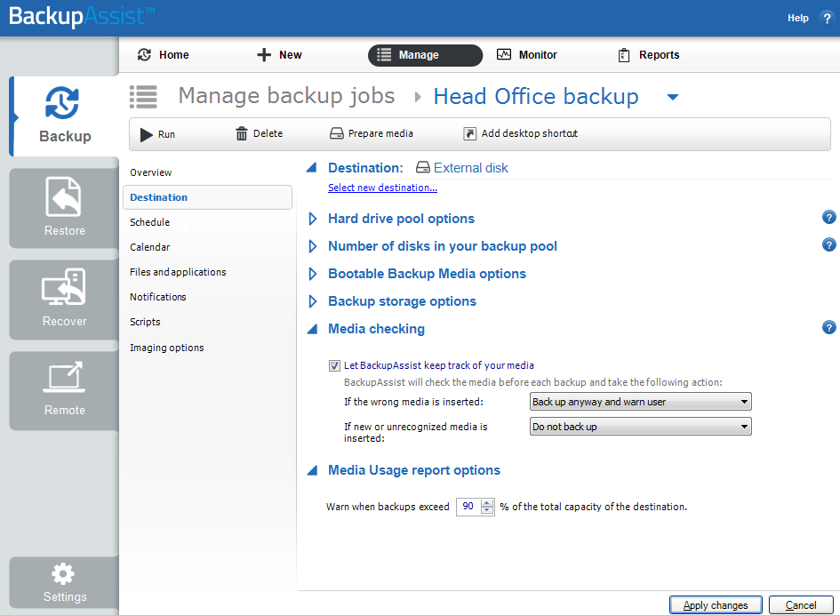Open the Recover section in sidebar
Image resolution: width=840 pixels, height=616 pixels.
pos(64,300)
